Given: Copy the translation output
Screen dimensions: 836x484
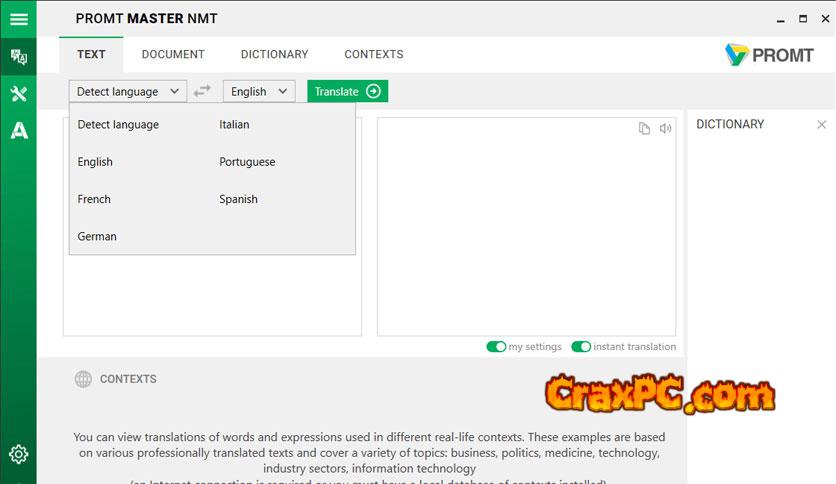Looking at the screenshot, I should pyautogui.click(x=644, y=128).
